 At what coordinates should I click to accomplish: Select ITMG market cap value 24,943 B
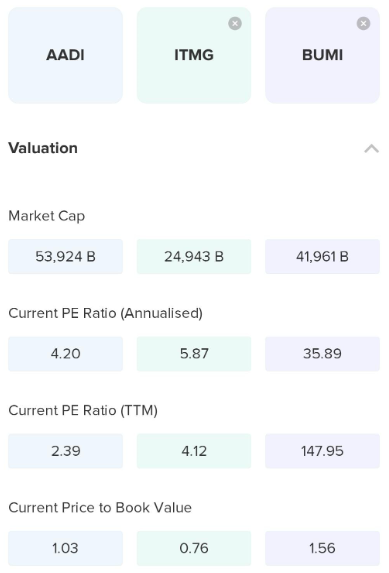(194, 257)
